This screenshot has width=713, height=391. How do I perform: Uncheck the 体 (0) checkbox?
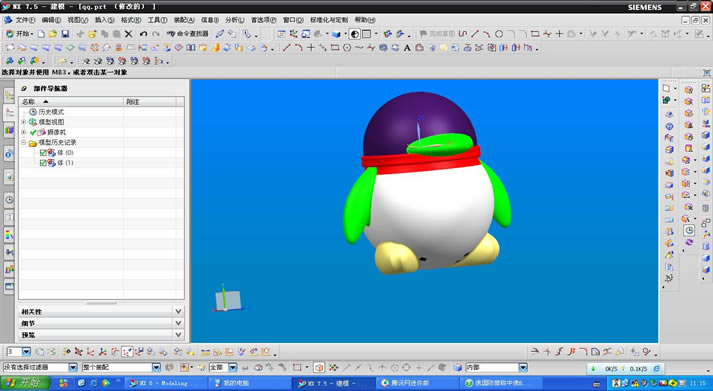point(43,153)
